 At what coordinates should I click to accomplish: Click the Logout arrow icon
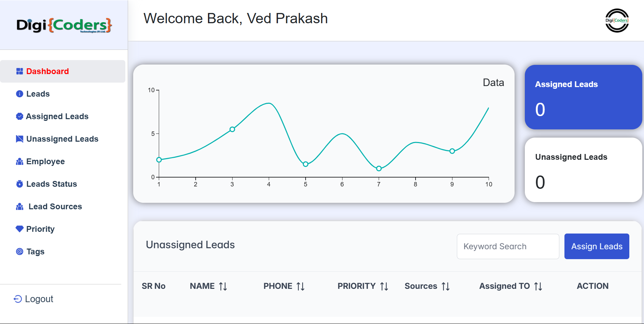click(18, 299)
